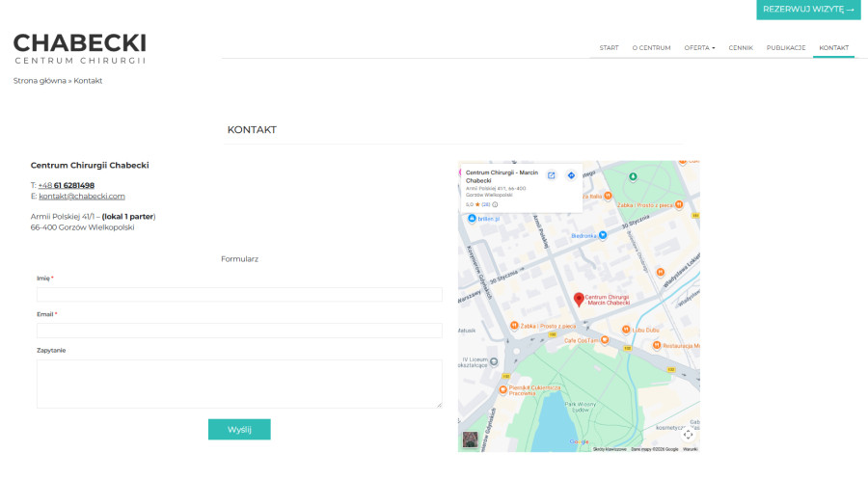Switch to satellite layer thumbnail
The image size is (868, 478).
click(470, 439)
